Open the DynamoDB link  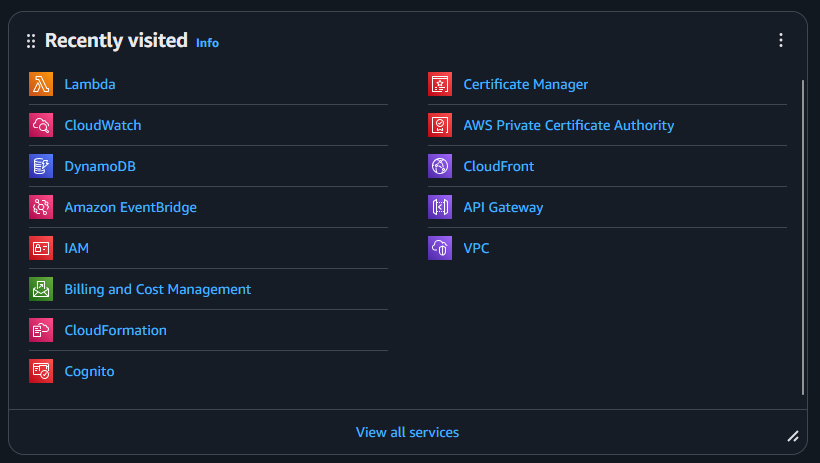[x=100, y=166]
